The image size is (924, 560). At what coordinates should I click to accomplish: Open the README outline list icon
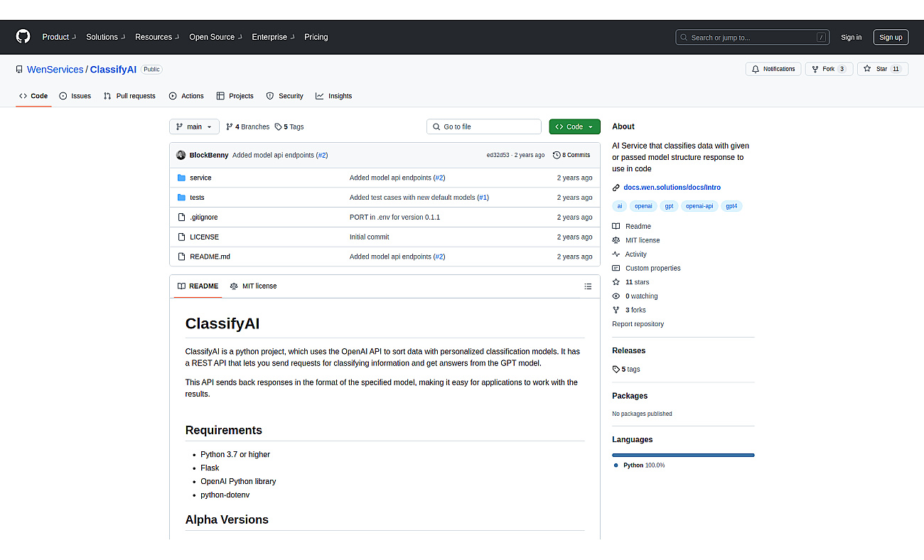click(x=588, y=286)
